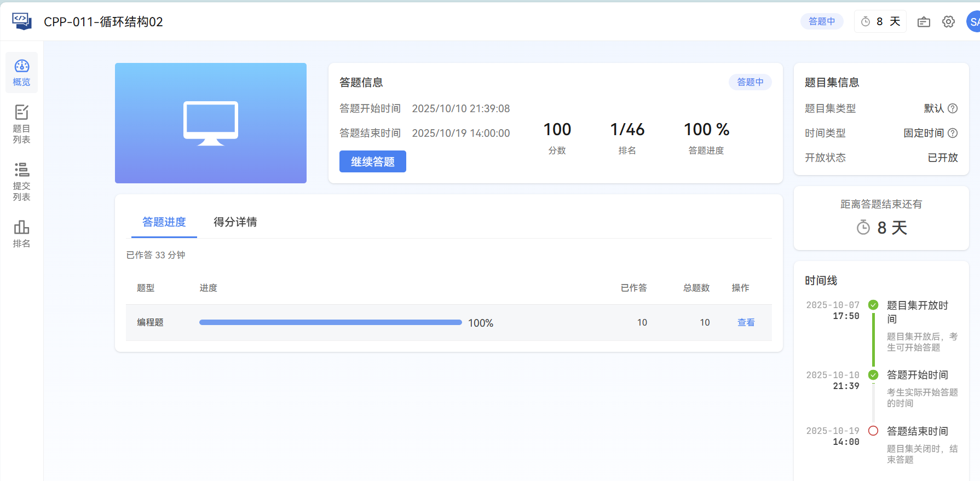Click the 答题中 status badge in header

point(822,21)
